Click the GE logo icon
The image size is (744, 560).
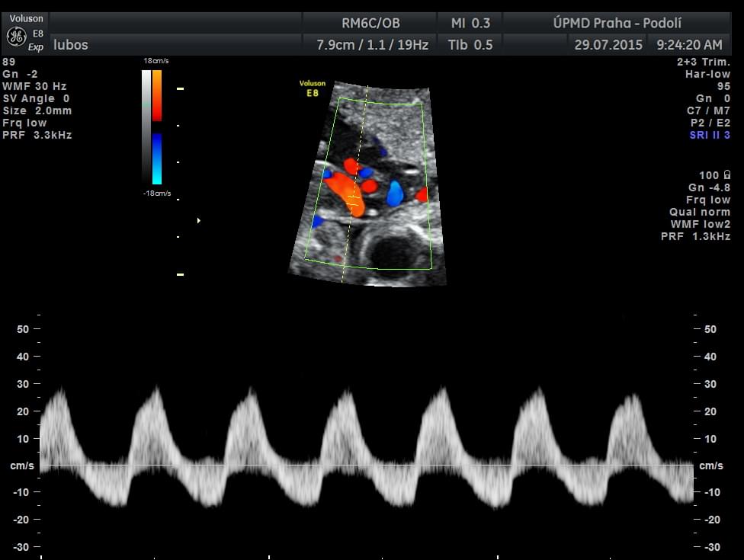(x=16, y=37)
